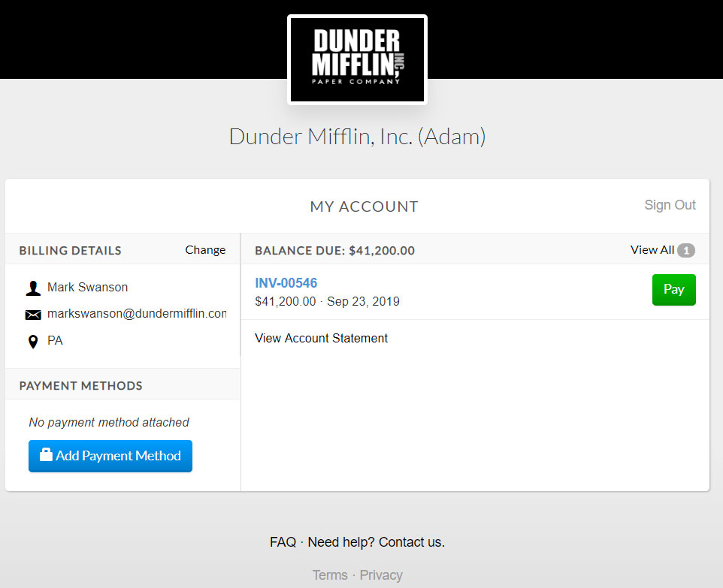The width and height of the screenshot is (723, 588).
Task: Open the FAQ link in footer
Action: [x=283, y=542]
